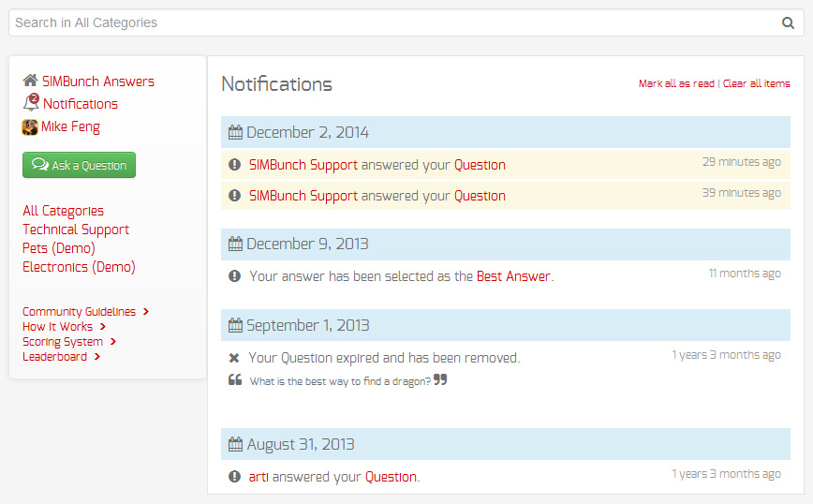Click the calendar icon for August 31, 2013
Screen dimensions: 813x504
pyautogui.click(x=235, y=444)
